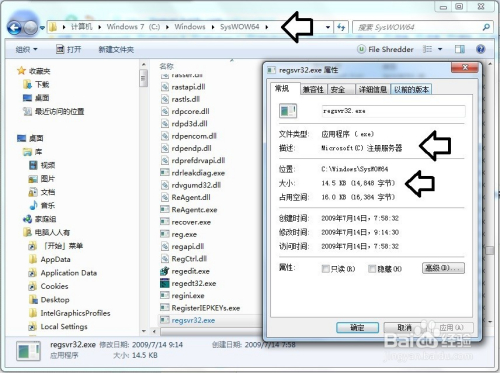This screenshot has width=500, height=373.
Task: Click regedt32.exe icon
Action: tap(164, 283)
